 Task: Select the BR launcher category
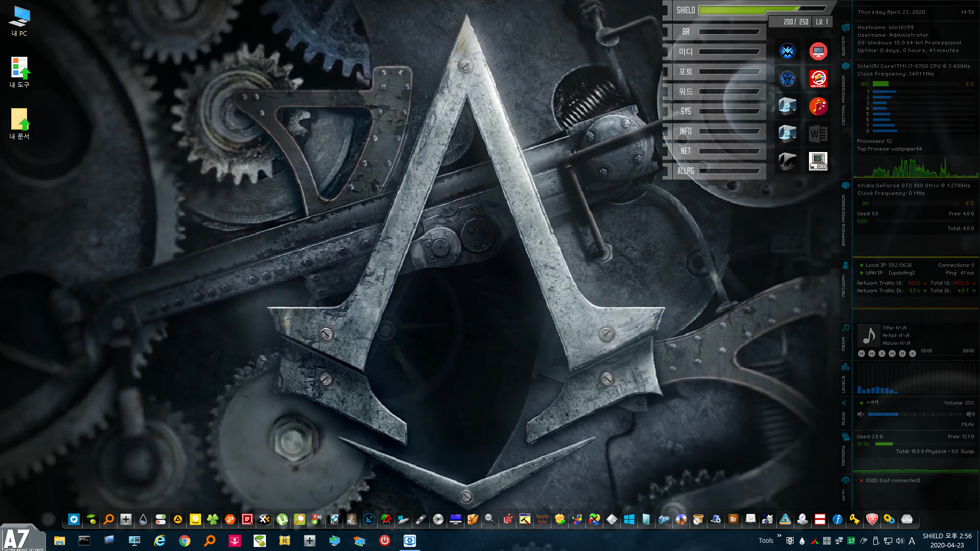pyautogui.click(x=716, y=32)
